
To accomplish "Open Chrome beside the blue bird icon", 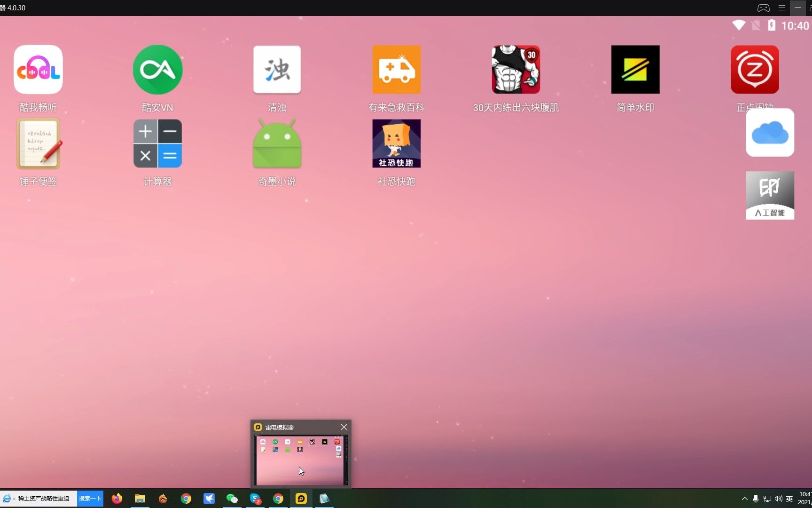I will click(x=186, y=499).
